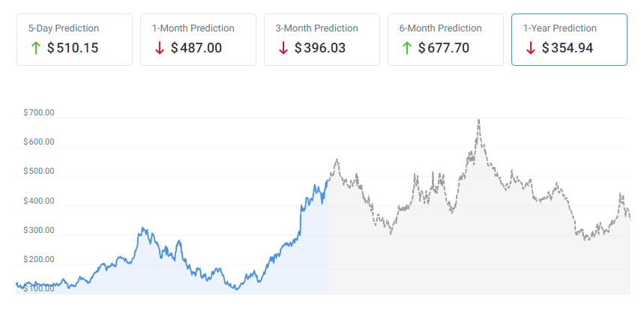Click the red down arrow beside $487.00
The height and width of the screenshot is (310, 644).
(x=159, y=48)
